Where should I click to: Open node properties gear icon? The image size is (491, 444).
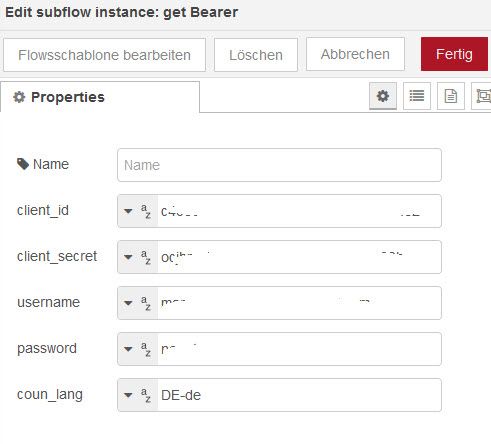[383, 96]
